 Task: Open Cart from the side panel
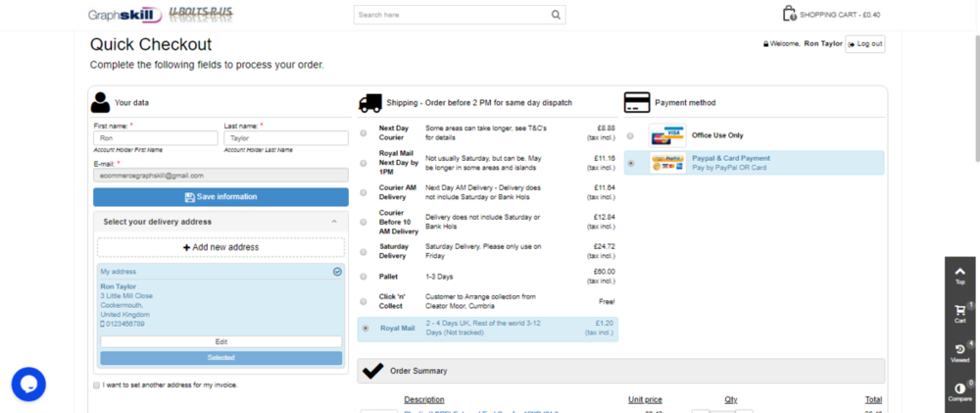[960, 313]
